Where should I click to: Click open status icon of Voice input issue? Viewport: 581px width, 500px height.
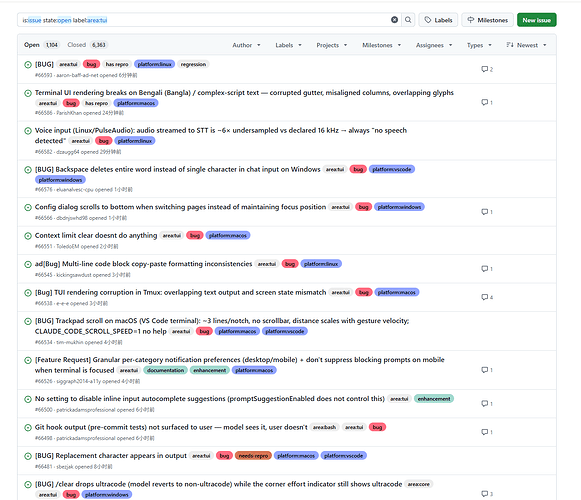[28, 130]
